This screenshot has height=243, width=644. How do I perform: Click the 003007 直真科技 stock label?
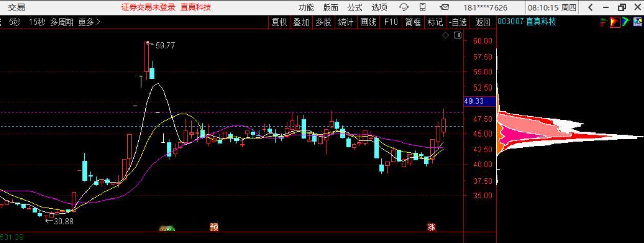click(527, 21)
